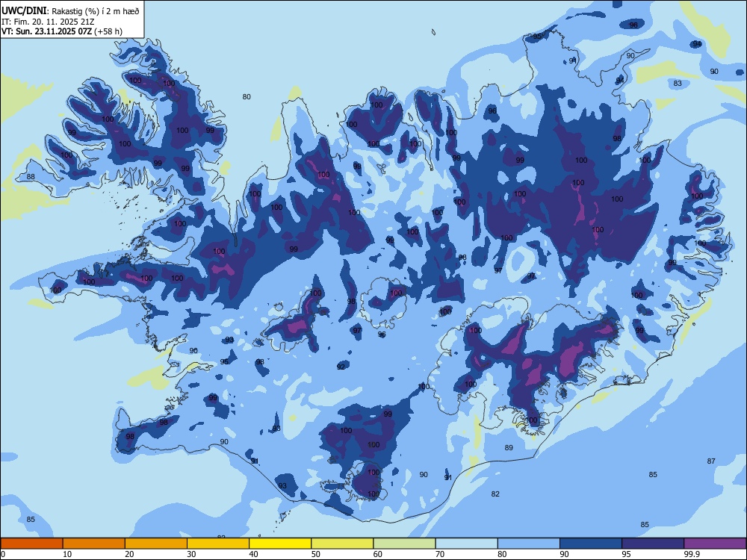
Task: Click the '89' humidity value on map
Action: point(509,447)
